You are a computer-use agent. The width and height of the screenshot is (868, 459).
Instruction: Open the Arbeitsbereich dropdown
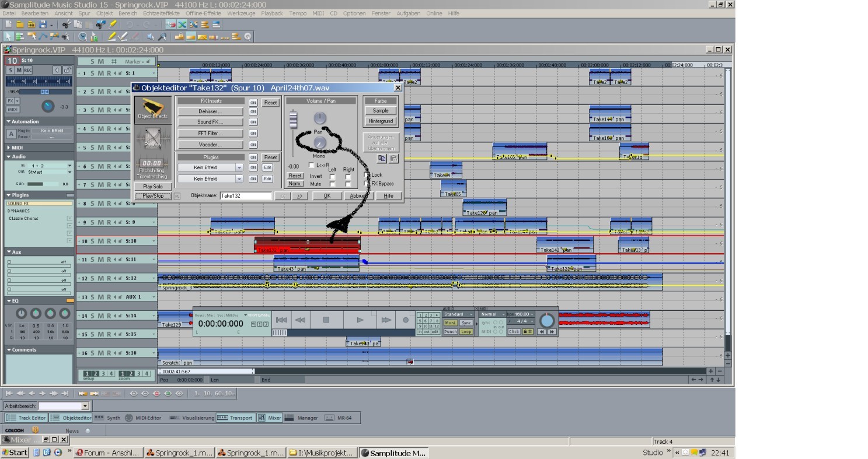85,406
